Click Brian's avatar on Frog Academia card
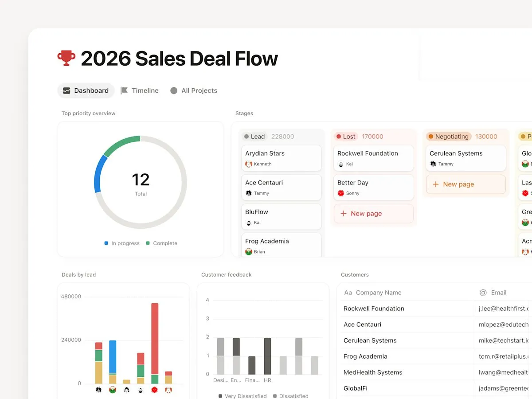532x399 pixels. tap(249, 252)
